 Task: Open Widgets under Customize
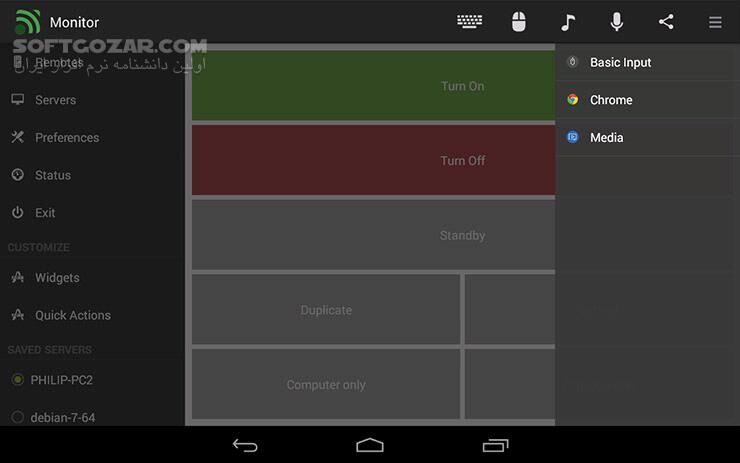pos(92,278)
